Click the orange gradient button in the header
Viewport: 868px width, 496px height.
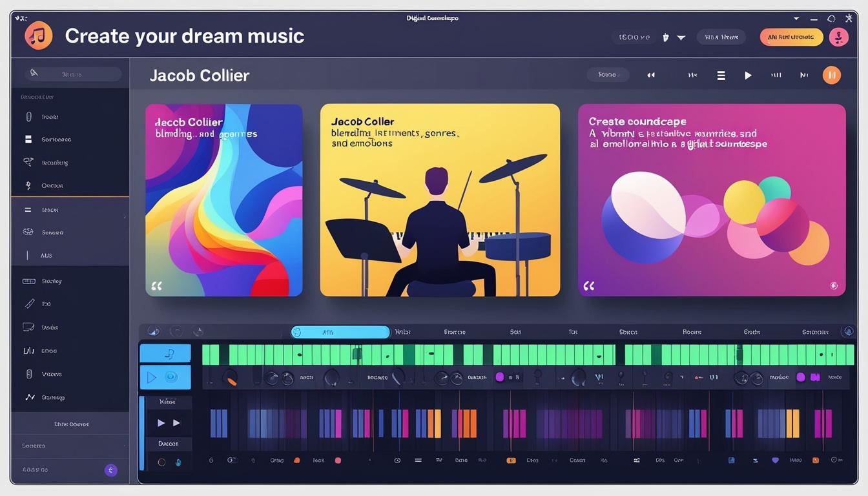(791, 37)
